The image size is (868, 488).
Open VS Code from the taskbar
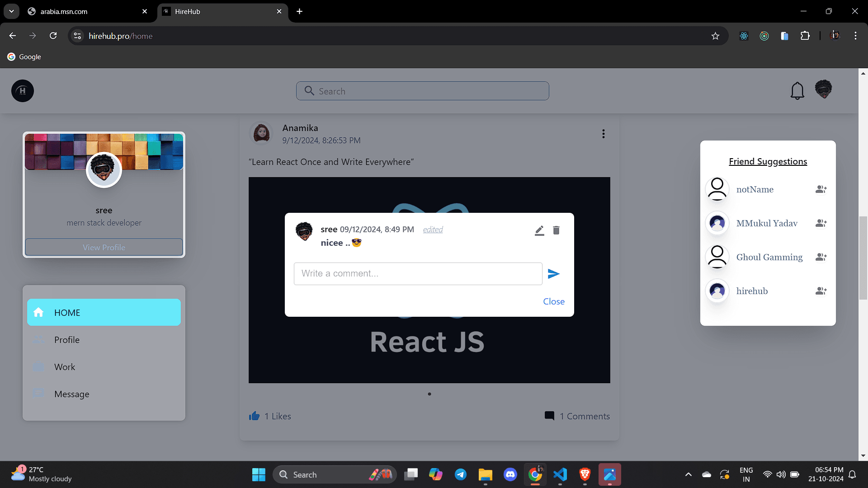(560, 474)
